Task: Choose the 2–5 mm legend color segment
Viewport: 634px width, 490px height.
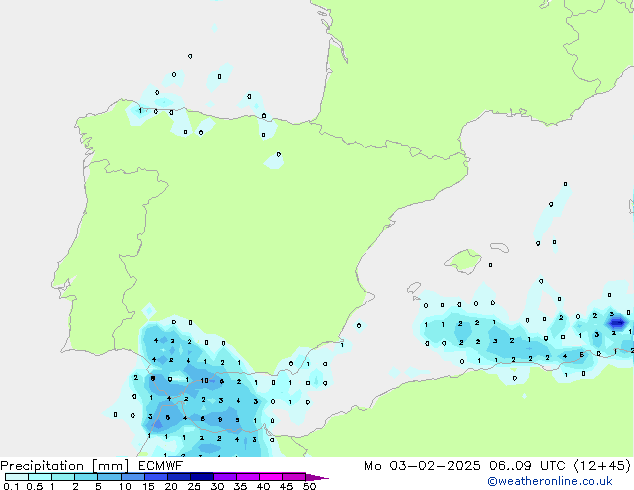Action: coord(86,477)
